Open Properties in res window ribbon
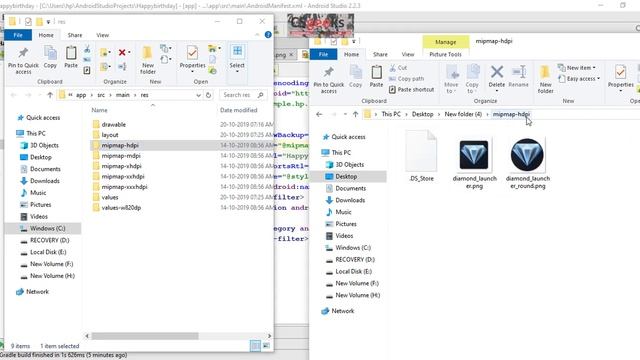The height and width of the screenshot is (360, 640). click(x=192, y=59)
